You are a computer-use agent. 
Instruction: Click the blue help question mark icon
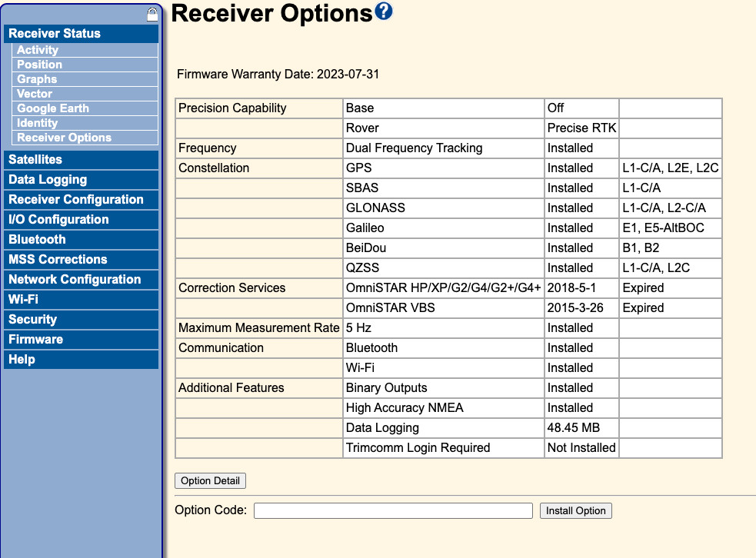(384, 11)
